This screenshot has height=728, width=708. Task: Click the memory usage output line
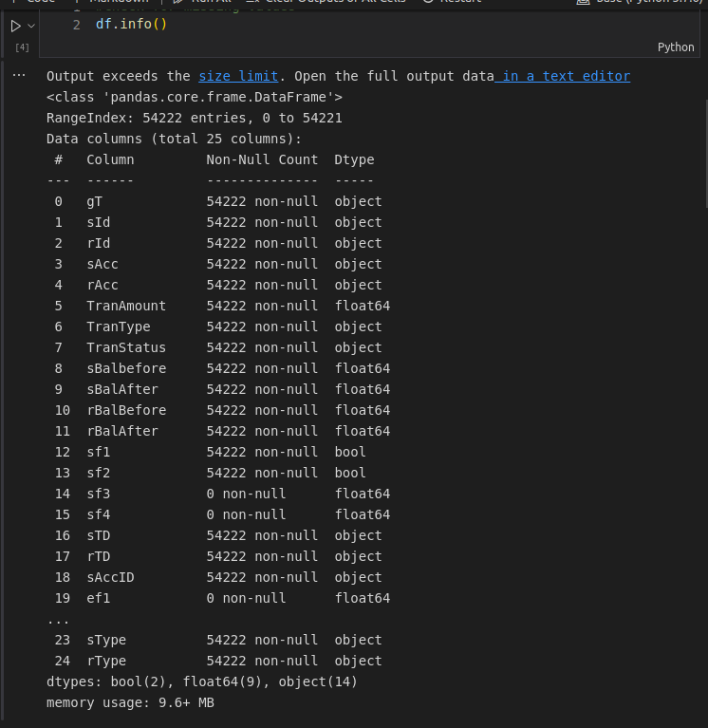pyautogui.click(x=130, y=702)
